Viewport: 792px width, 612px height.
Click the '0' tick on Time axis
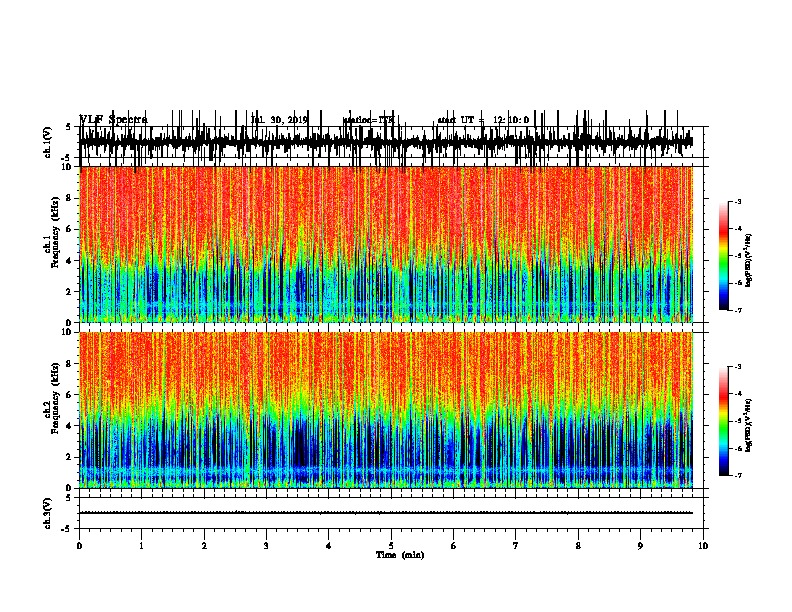(79, 546)
